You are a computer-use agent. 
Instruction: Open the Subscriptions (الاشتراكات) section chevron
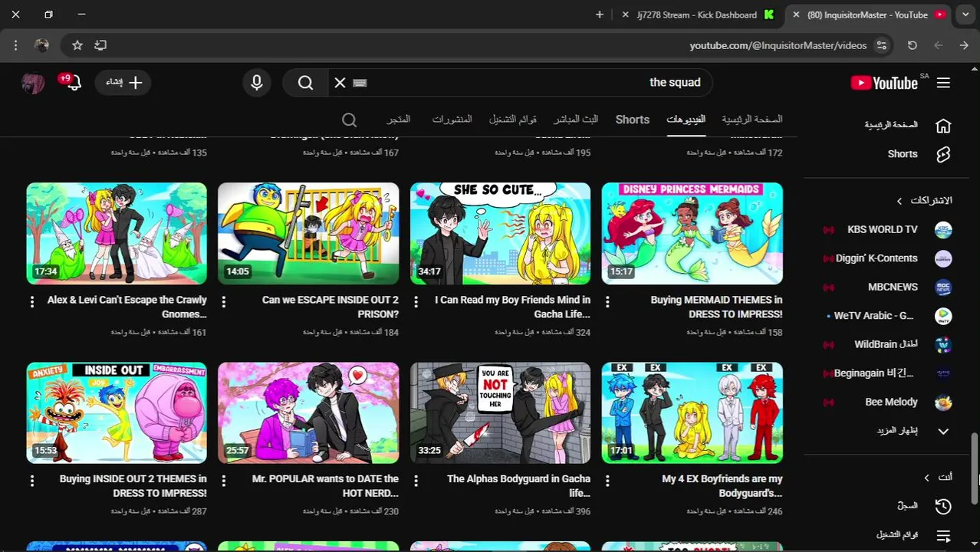[899, 201]
